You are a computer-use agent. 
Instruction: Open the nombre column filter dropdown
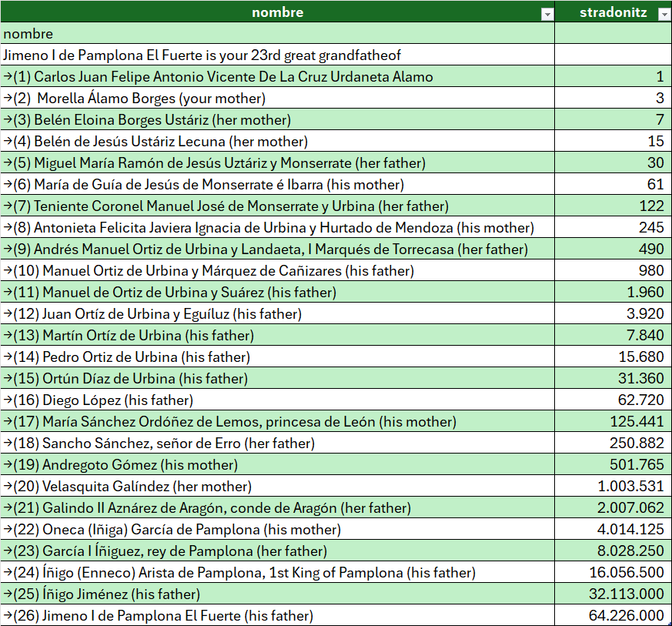tap(547, 15)
